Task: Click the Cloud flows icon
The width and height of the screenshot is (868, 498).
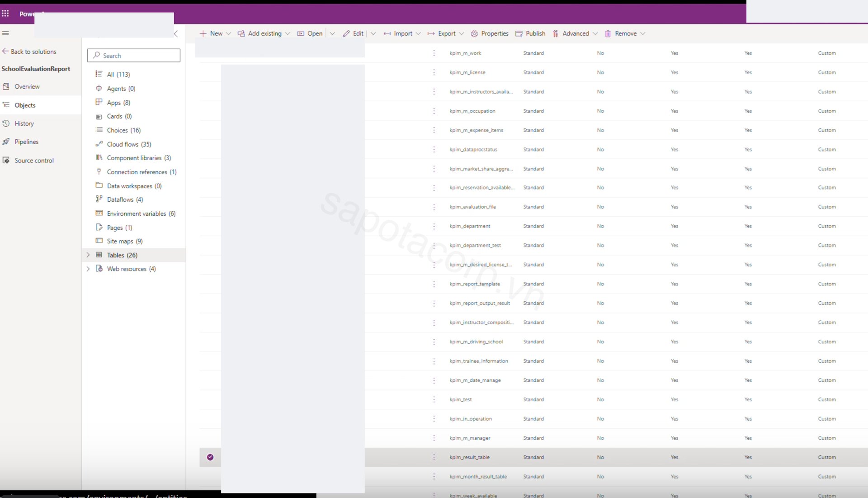Action: point(99,144)
